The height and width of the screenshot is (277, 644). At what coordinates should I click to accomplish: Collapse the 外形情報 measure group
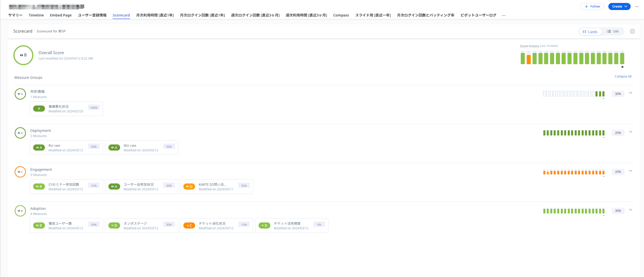[x=630, y=93]
